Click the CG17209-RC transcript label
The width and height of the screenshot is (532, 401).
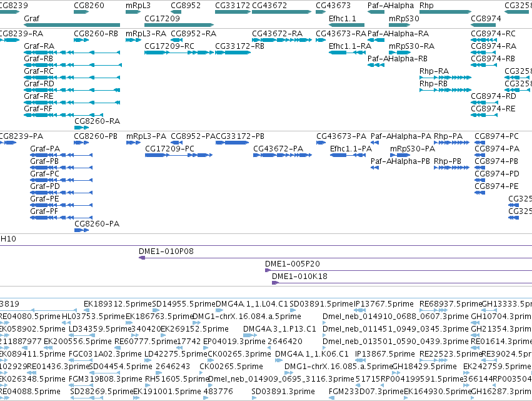(x=169, y=46)
